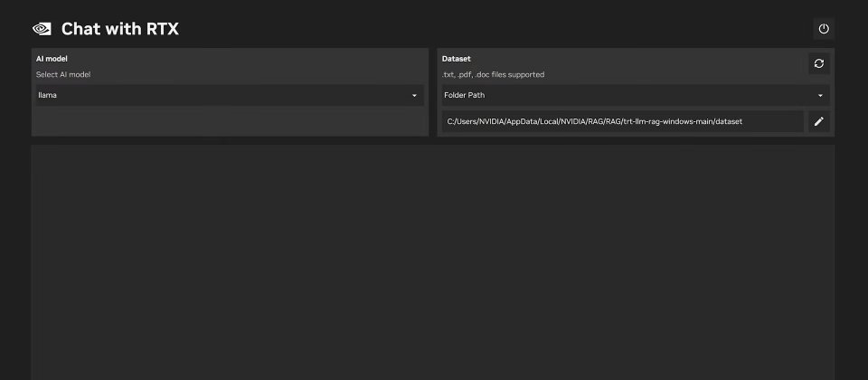Viewport: 868px width, 380px height.
Task: Click the Chat with RTX title
Action: (x=119, y=29)
